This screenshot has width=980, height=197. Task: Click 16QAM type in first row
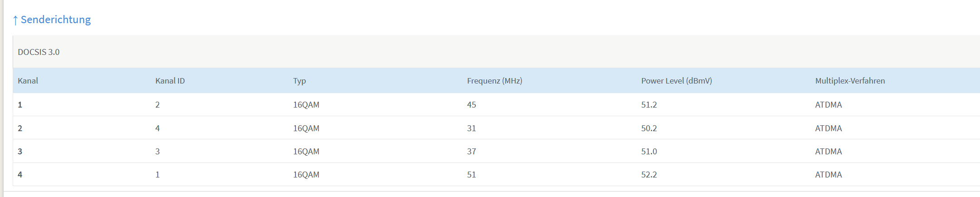[306, 105]
